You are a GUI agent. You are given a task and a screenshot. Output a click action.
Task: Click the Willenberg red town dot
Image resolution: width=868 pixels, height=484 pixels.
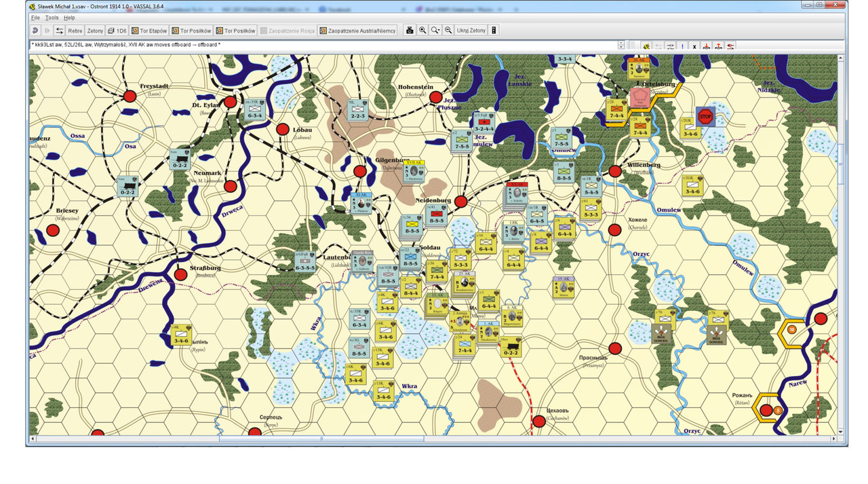(615, 171)
